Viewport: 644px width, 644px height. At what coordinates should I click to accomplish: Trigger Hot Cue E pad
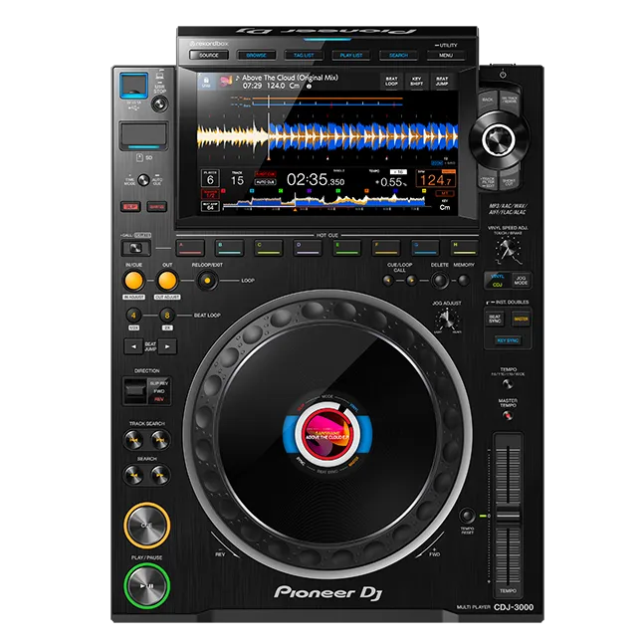pyautogui.click(x=347, y=248)
